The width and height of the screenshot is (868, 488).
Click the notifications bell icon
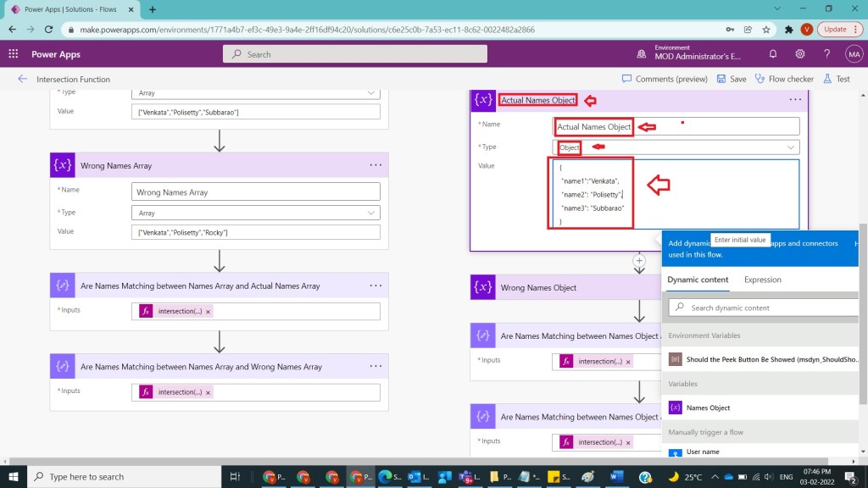[773, 54]
